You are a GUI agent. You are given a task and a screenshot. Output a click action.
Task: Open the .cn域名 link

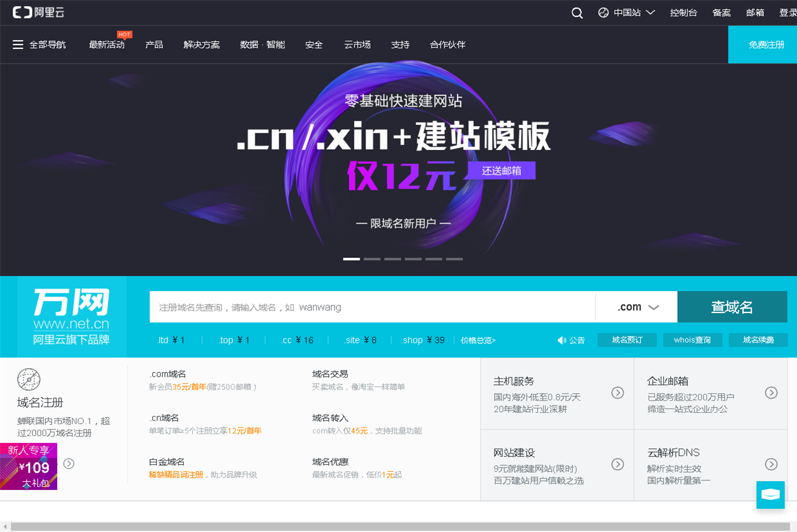coord(164,418)
